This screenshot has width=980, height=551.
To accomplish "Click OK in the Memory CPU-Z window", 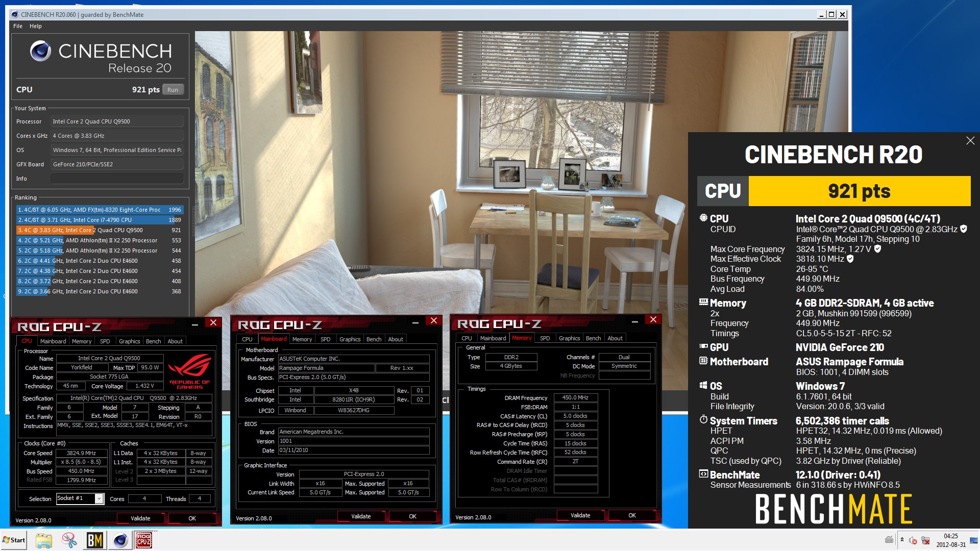I will click(632, 515).
